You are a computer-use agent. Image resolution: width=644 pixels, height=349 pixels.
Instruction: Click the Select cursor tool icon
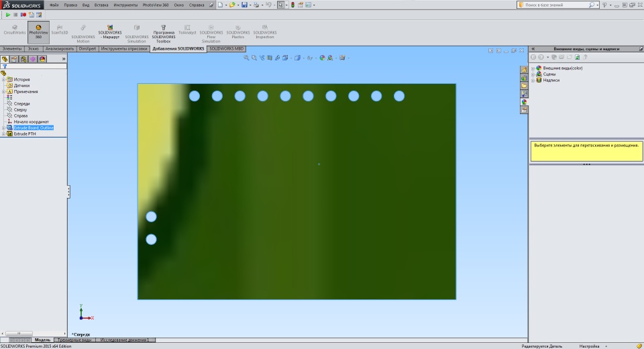tap(280, 5)
